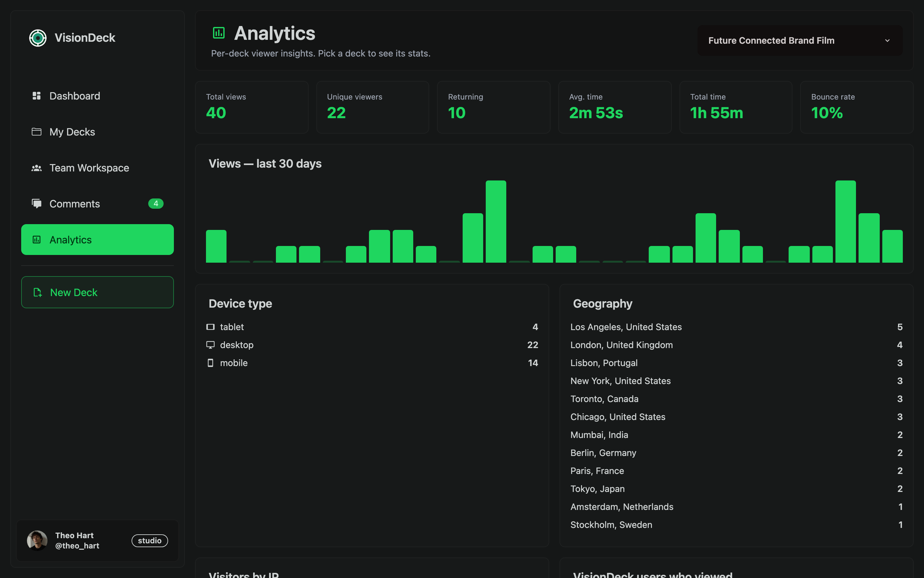The height and width of the screenshot is (578, 924).
Task: Create a New Deck
Action: point(97,293)
